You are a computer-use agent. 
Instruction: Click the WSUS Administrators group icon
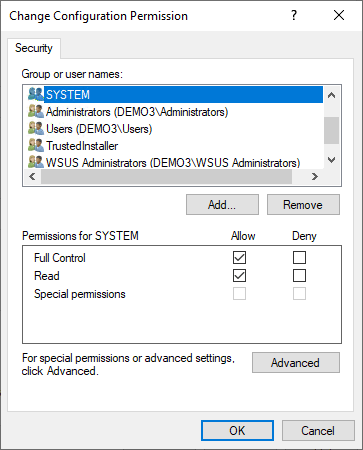coord(36,162)
